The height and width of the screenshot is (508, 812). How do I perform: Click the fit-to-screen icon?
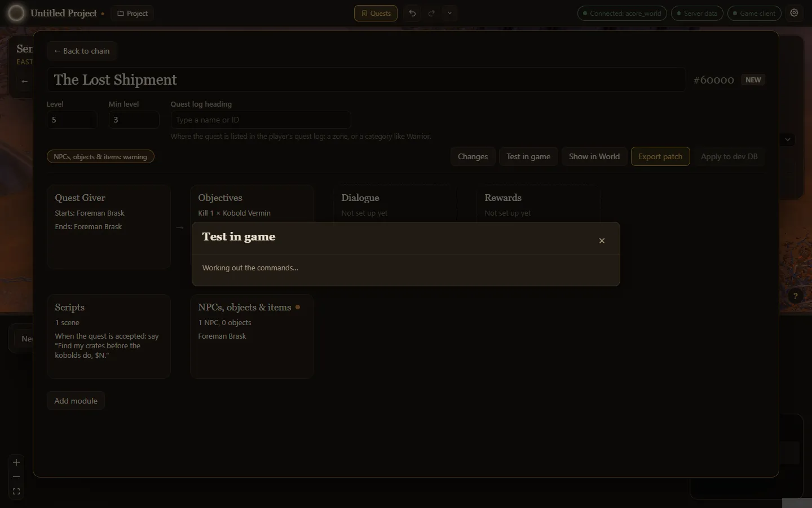(16, 492)
